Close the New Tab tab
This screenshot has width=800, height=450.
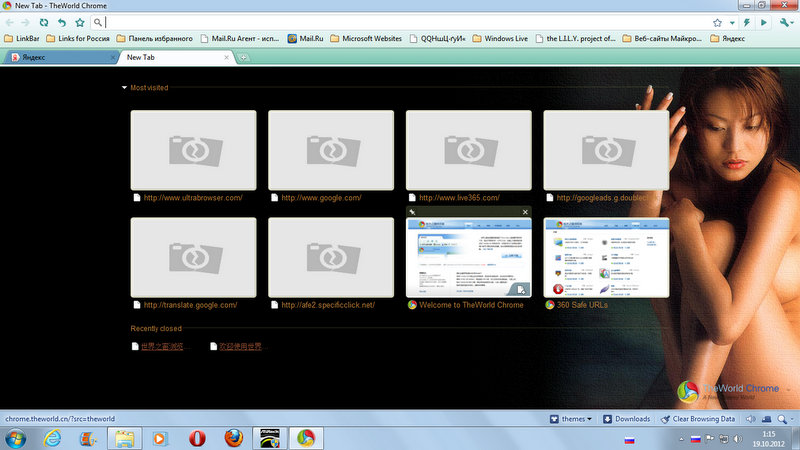(x=227, y=58)
